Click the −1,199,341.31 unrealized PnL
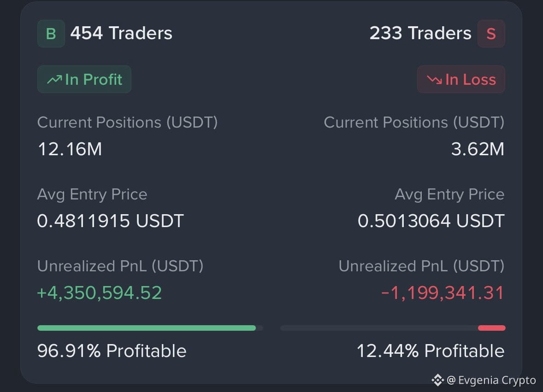This screenshot has width=543, height=392. (443, 293)
